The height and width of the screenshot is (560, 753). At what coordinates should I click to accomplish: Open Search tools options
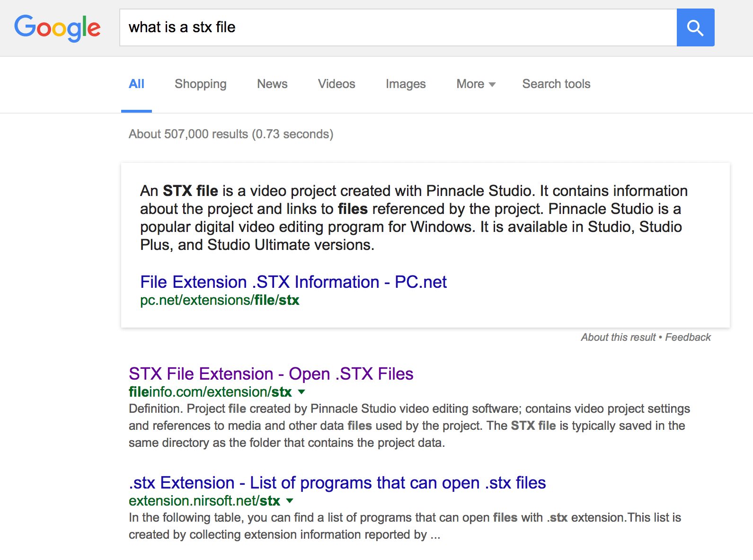coord(556,84)
